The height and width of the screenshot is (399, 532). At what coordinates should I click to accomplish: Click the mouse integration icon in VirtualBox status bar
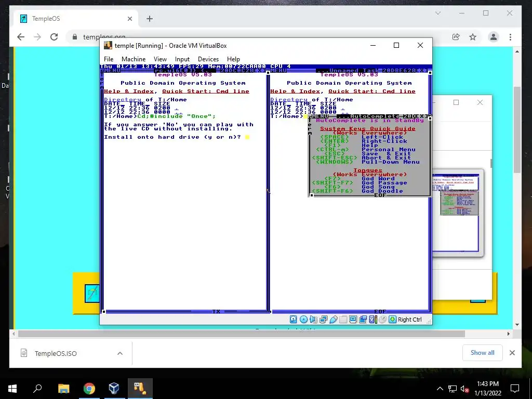(x=383, y=320)
